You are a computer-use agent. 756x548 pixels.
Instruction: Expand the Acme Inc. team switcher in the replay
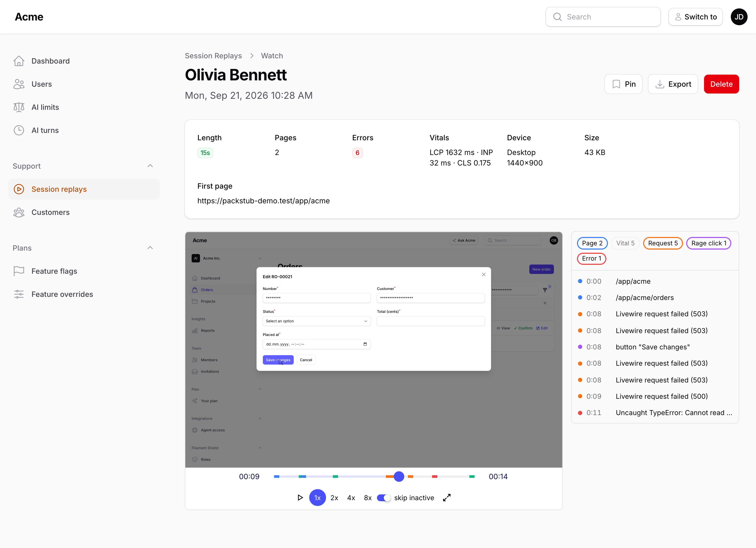point(227,258)
